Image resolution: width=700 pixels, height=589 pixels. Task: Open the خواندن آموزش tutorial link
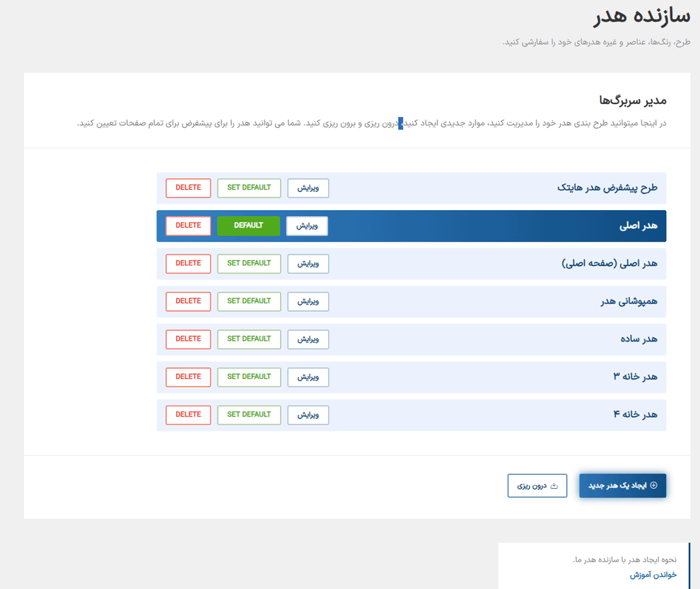[653, 575]
